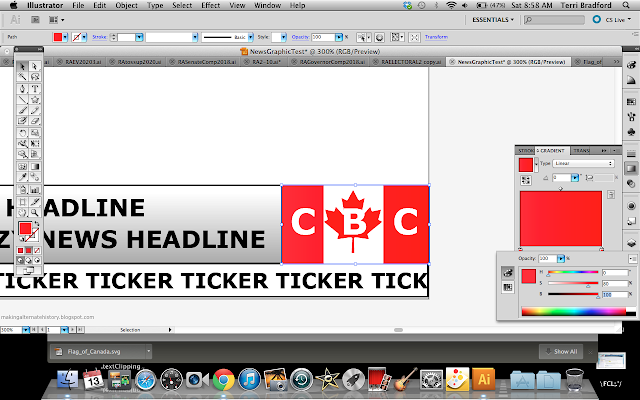Click the color spectrum bar
640x400 pixels.
[579, 311]
